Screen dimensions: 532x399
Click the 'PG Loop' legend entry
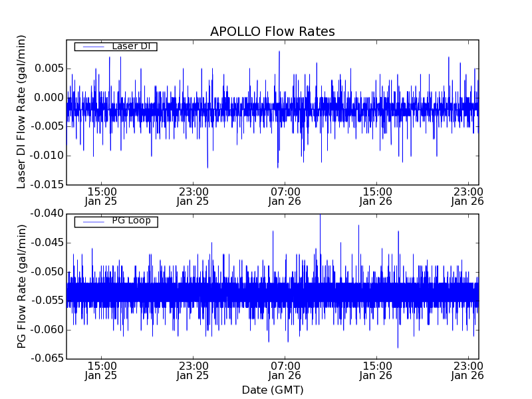pyautogui.click(x=116, y=221)
